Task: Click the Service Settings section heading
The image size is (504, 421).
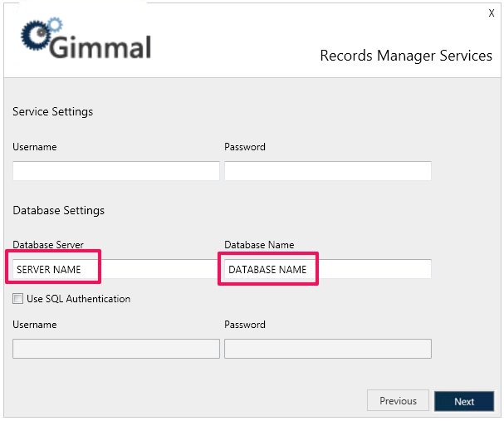Action: tap(52, 111)
